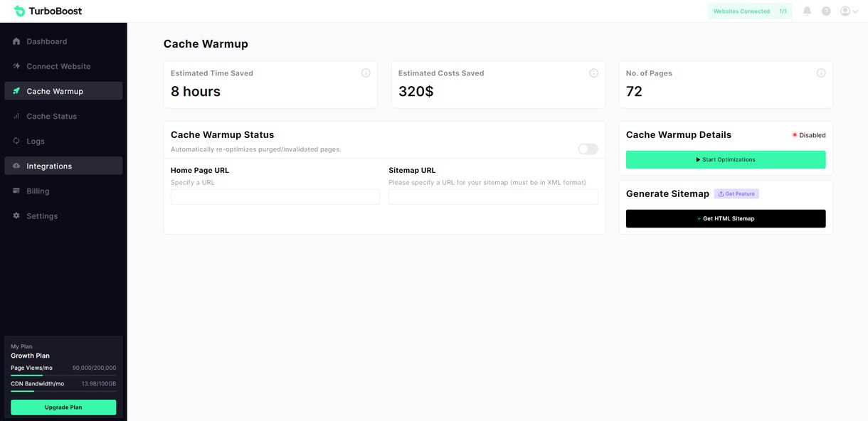Expand the user account dropdown chevron

[855, 11]
